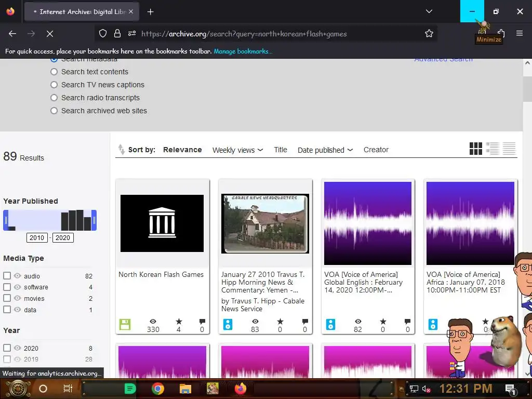This screenshot has height=399, width=532.
Task: Open extensions puzzle icon in toolbar
Action: tap(501, 33)
